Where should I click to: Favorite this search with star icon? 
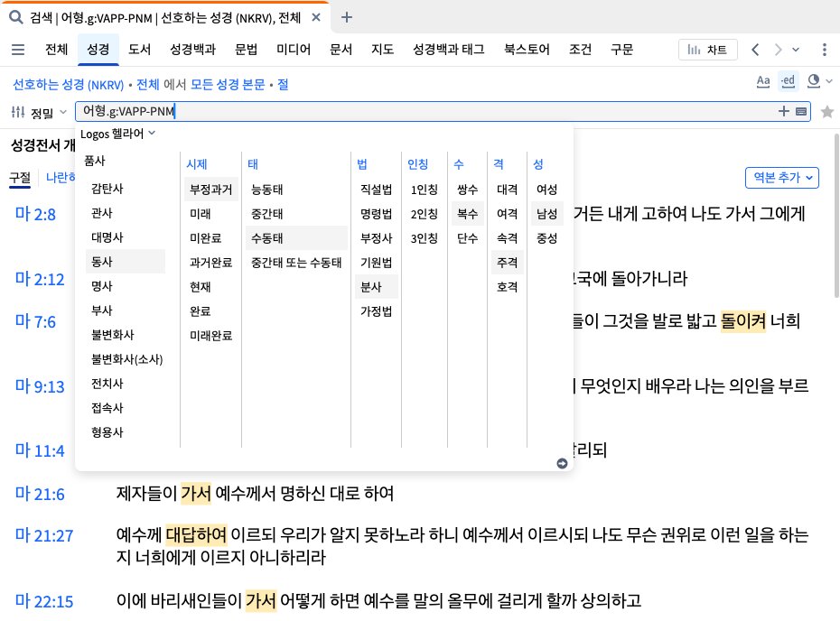(827, 111)
